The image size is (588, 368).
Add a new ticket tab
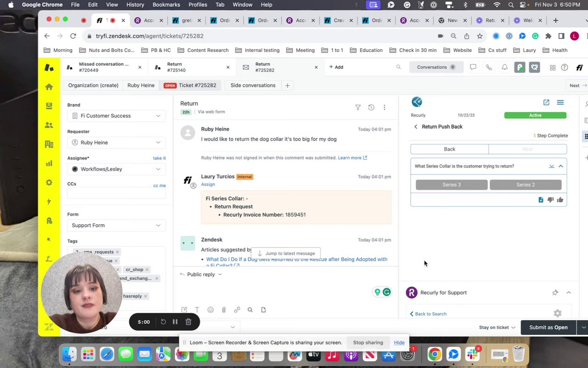coord(336,67)
